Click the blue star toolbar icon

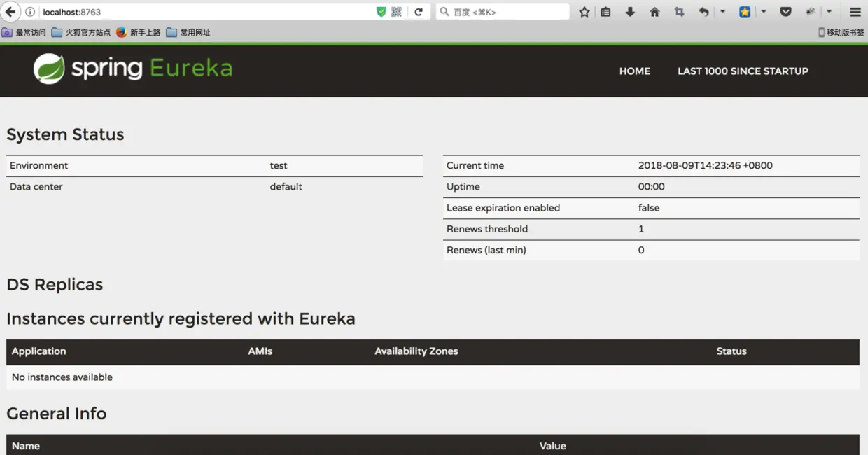[745, 12]
